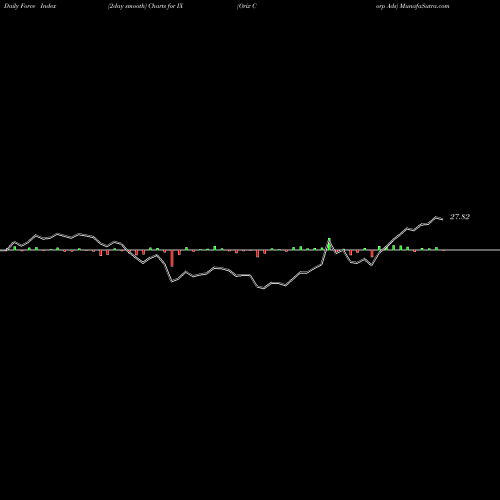The width and height of the screenshot is (500, 500).
Task: Click the tallest green force index bar
Action: coord(329,244)
